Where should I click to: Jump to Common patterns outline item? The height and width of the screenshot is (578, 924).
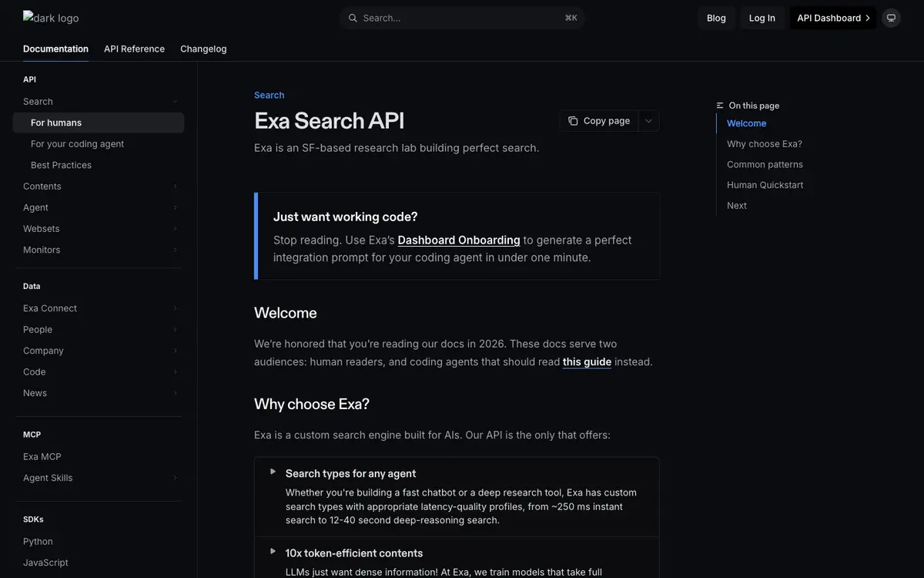[765, 164]
